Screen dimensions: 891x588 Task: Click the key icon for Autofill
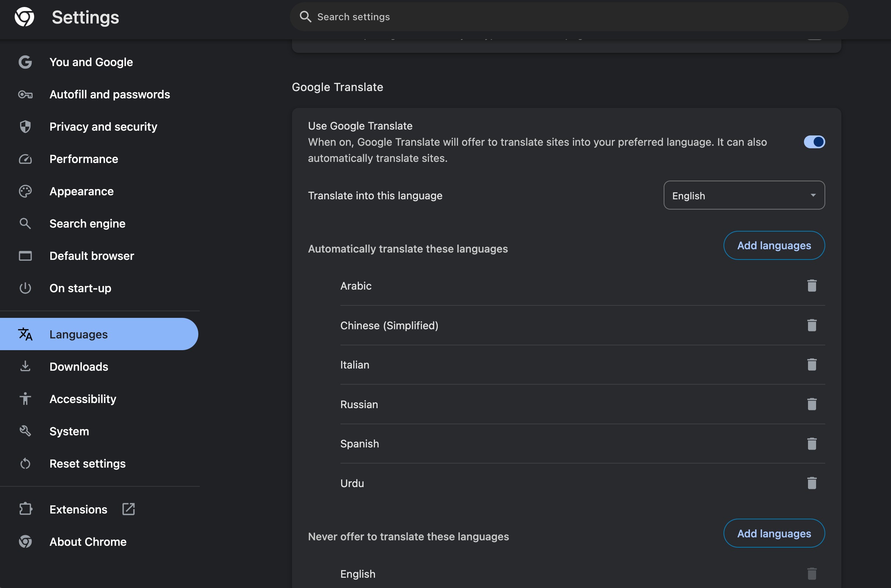coord(25,94)
